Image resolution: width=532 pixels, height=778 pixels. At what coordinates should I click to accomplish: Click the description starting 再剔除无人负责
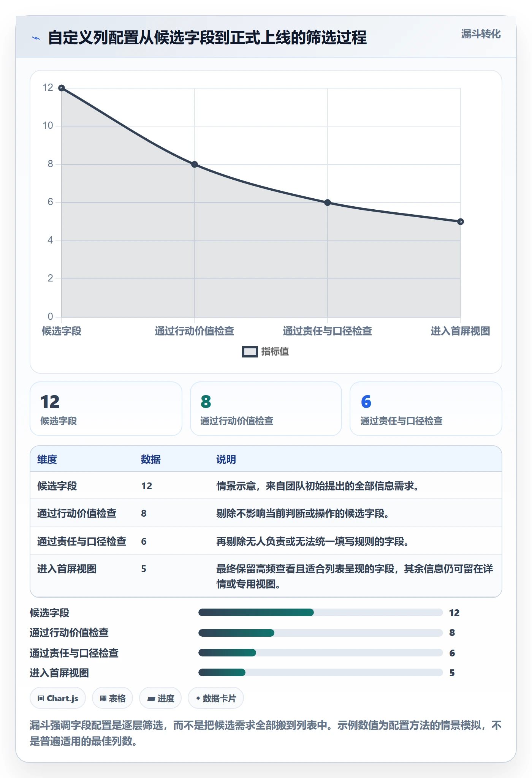[x=313, y=541]
